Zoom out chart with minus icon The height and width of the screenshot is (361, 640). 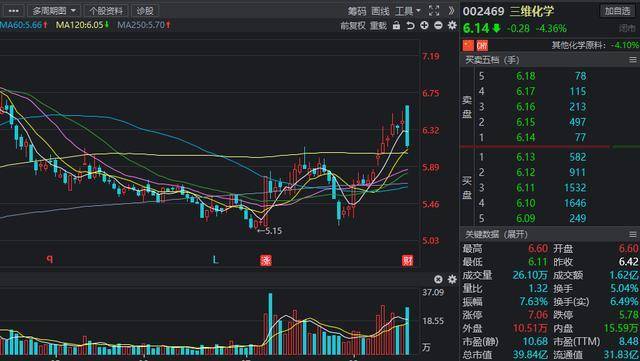click(x=438, y=25)
